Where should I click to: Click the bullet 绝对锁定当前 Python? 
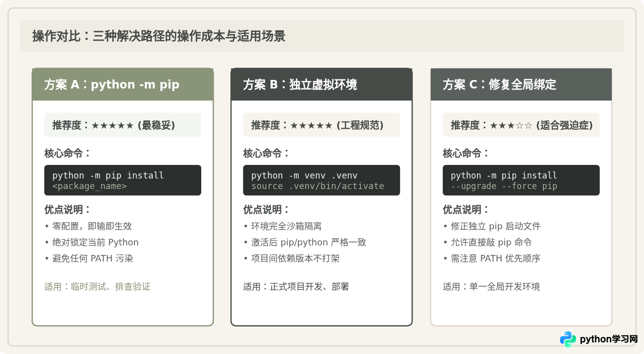point(92,242)
